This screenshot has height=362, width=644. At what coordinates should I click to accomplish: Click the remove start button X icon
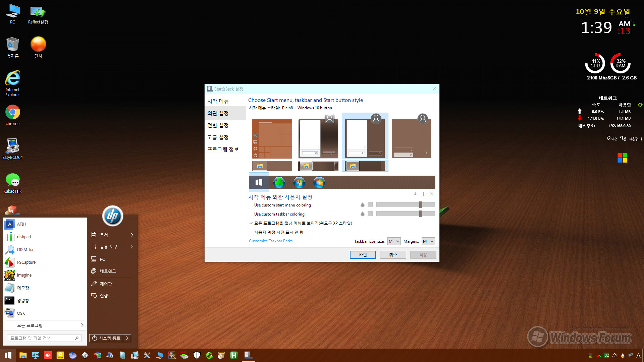pyautogui.click(x=432, y=194)
